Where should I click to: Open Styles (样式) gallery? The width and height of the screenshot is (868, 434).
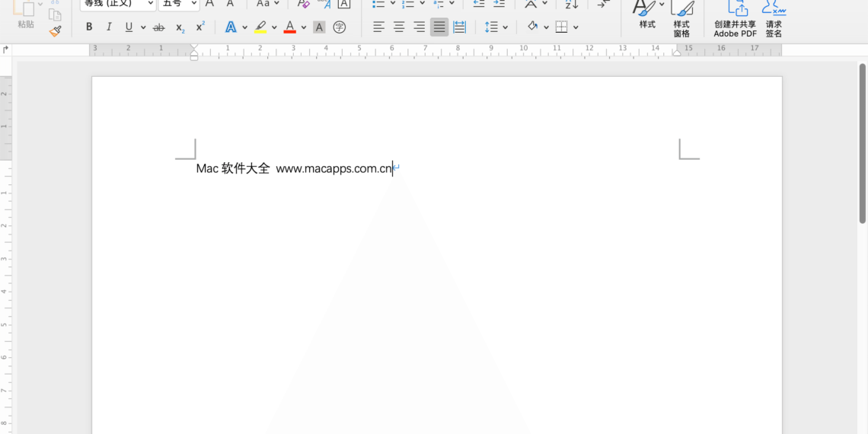coord(647,15)
